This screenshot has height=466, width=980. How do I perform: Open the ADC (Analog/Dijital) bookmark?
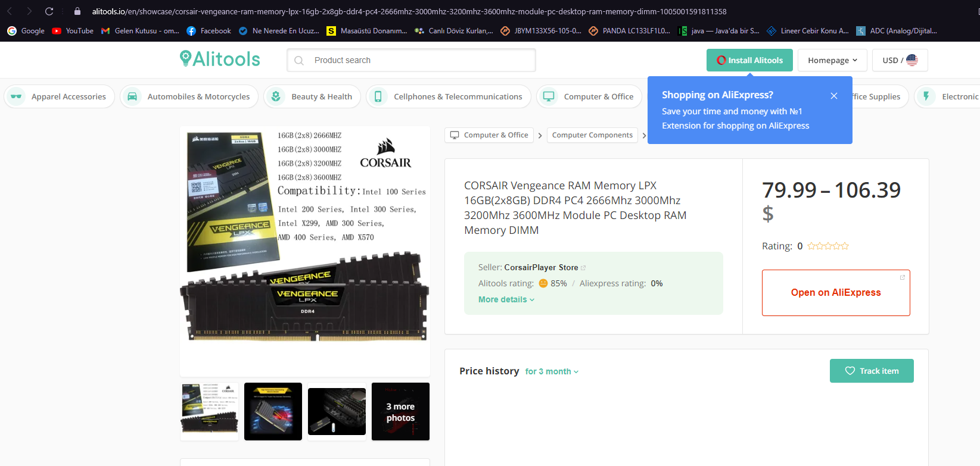click(897, 31)
